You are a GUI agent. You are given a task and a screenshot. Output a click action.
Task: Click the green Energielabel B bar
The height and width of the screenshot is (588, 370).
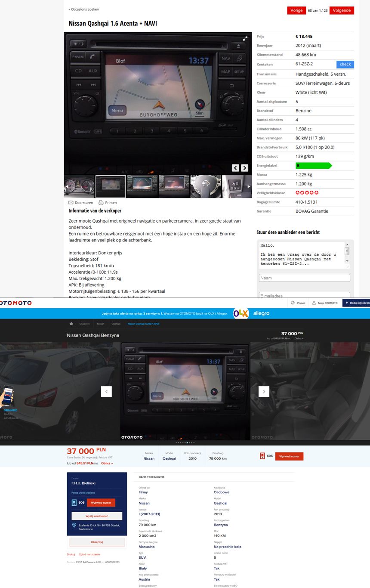pyautogui.click(x=314, y=166)
